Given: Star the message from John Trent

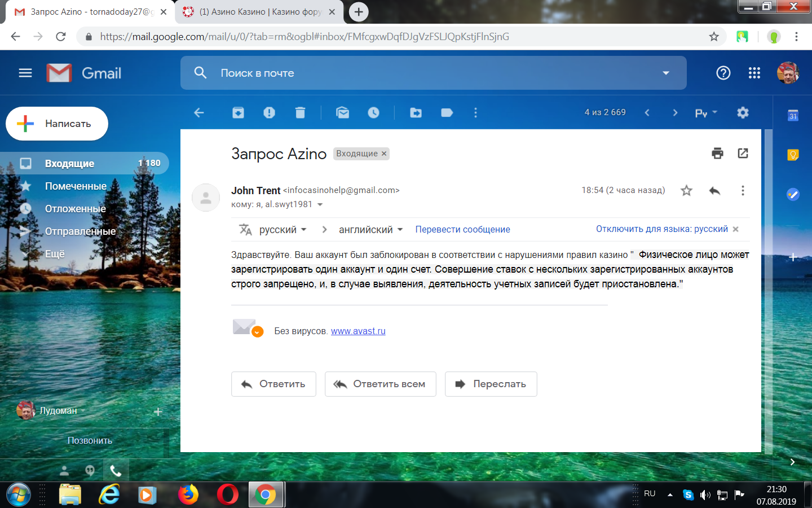Looking at the screenshot, I should click(686, 191).
